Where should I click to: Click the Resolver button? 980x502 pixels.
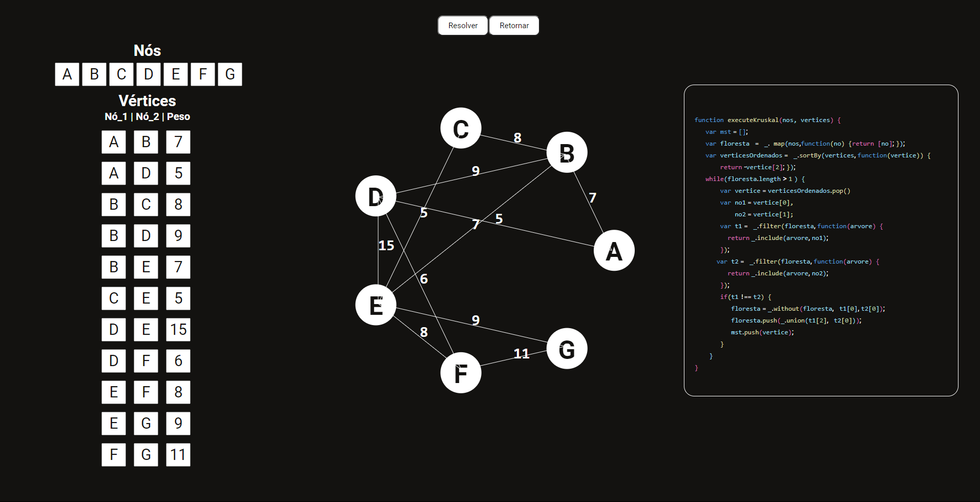coord(462,25)
